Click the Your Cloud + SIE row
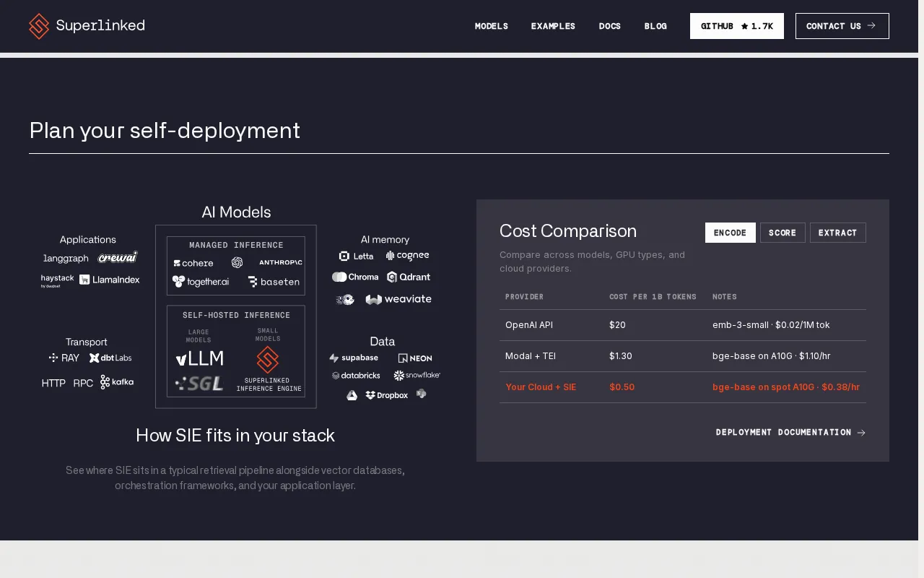The width and height of the screenshot is (924, 578). (683, 387)
